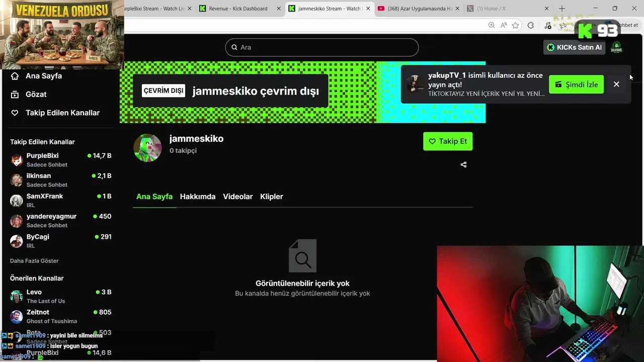Switch to the Klipler tab
This screenshot has height=362, width=644.
pos(272,197)
